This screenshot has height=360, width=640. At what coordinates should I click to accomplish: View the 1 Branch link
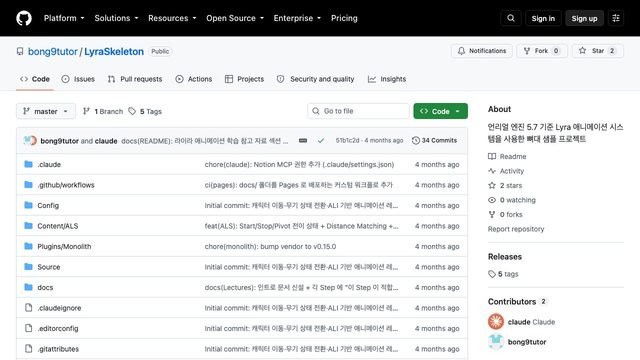tap(103, 111)
